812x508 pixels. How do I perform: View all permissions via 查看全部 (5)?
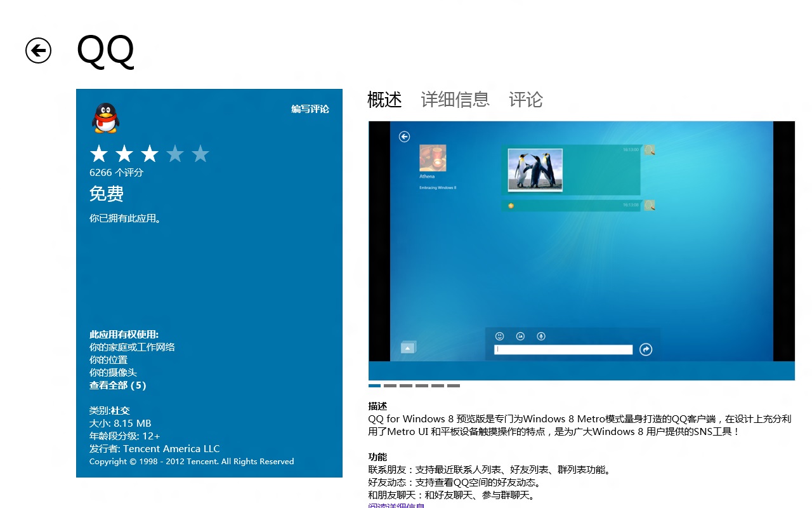click(118, 385)
